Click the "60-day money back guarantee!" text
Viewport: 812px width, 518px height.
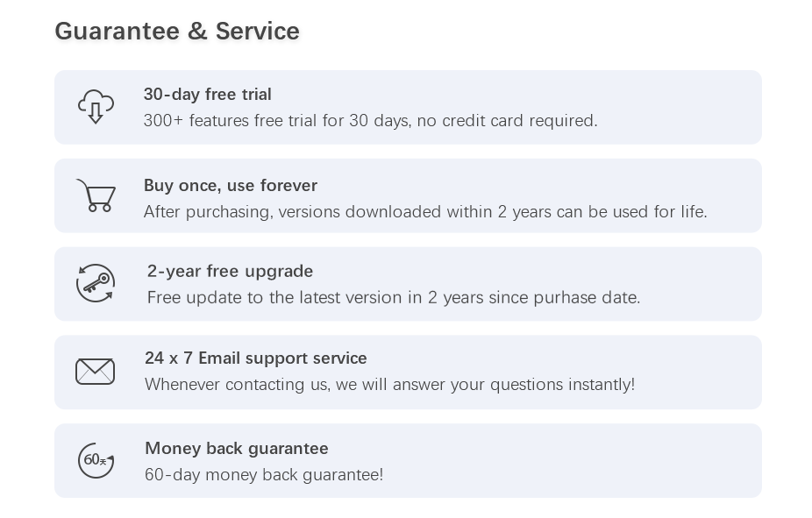click(x=263, y=474)
